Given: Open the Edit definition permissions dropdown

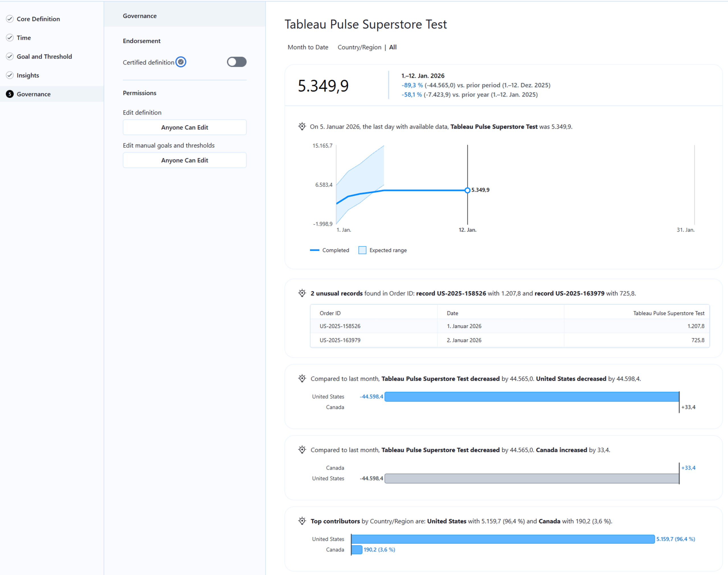Looking at the screenshot, I should pyautogui.click(x=185, y=127).
